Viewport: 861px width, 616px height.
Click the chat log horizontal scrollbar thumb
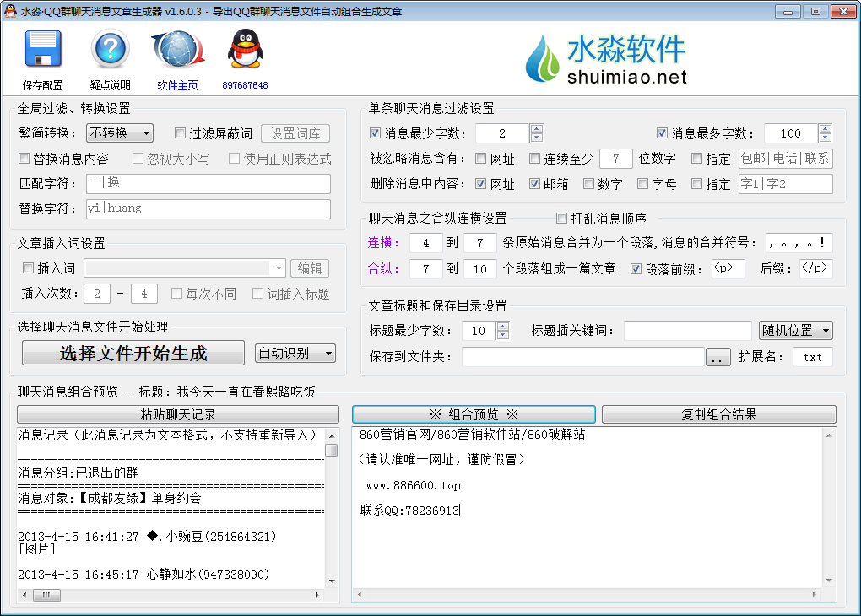(x=46, y=595)
